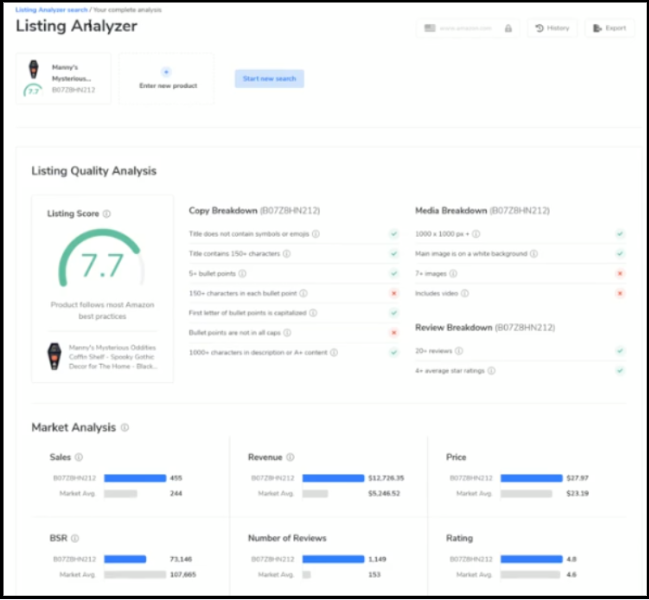Click the reviews count 1,149

377,559
